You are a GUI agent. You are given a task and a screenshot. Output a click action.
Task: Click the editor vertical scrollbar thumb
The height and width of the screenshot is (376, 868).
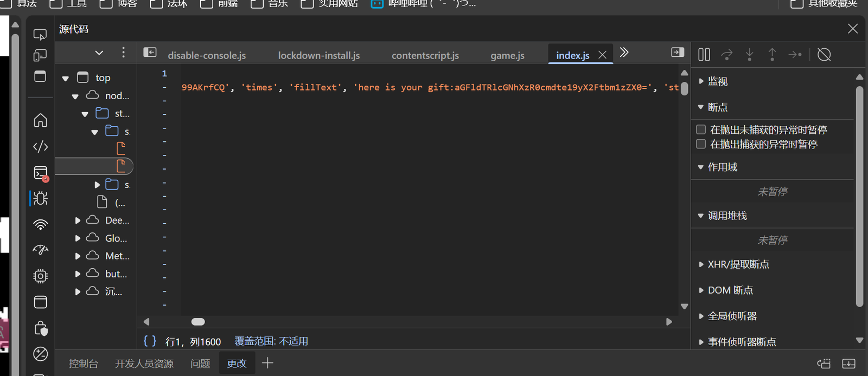click(x=685, y=88)
